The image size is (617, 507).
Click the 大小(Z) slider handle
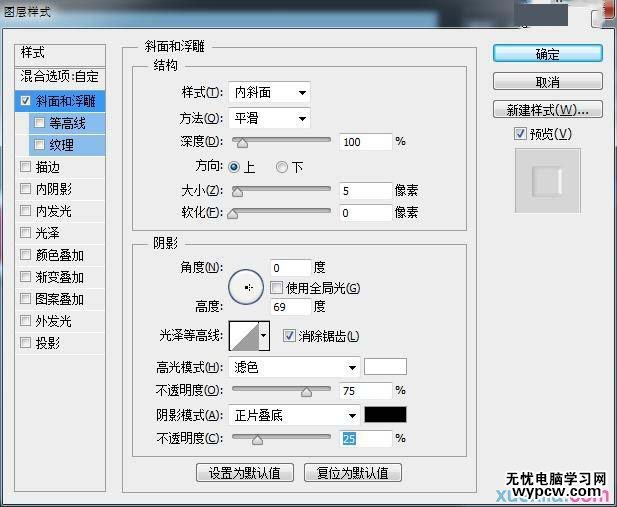tap(237, 192)
